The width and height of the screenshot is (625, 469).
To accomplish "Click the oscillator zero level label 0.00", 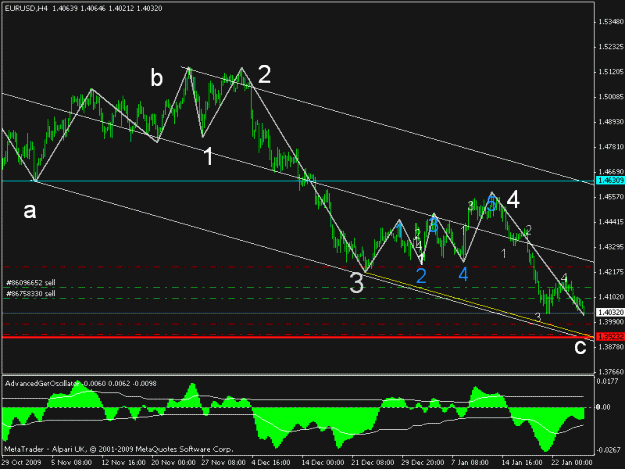I will (x=603, y=407).
